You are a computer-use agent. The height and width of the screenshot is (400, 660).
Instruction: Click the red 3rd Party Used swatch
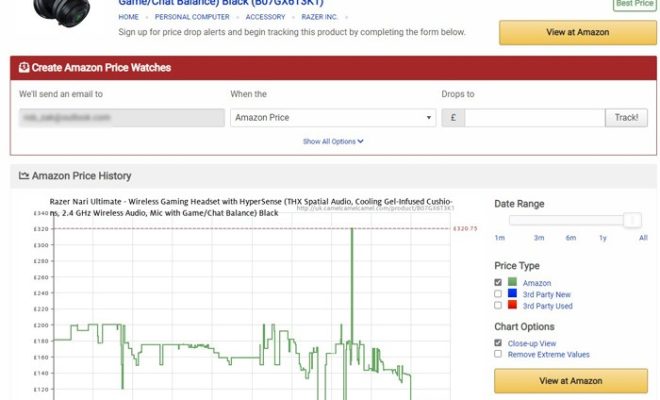point(512,304)
